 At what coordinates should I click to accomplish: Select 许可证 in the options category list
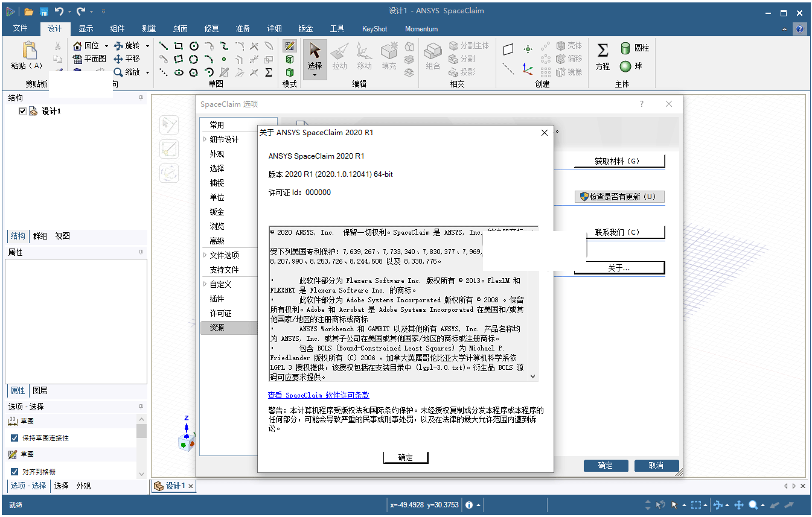tap(222, 313)
